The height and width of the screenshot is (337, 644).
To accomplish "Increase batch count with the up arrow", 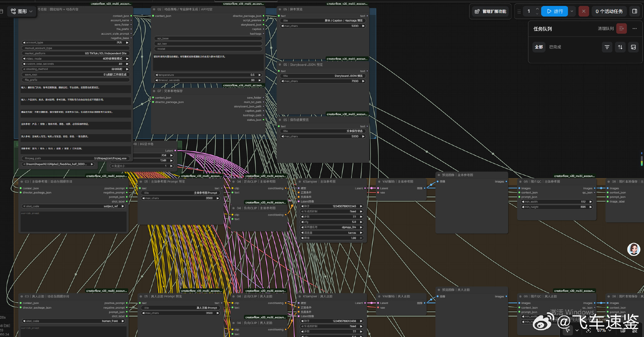I will (x=537, y=9).
